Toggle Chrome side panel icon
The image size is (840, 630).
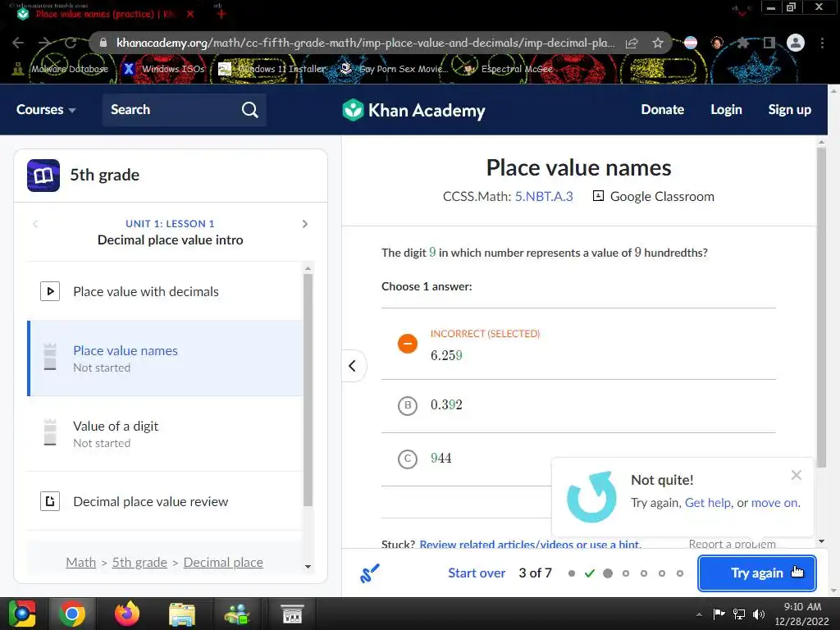click(769, 43)
